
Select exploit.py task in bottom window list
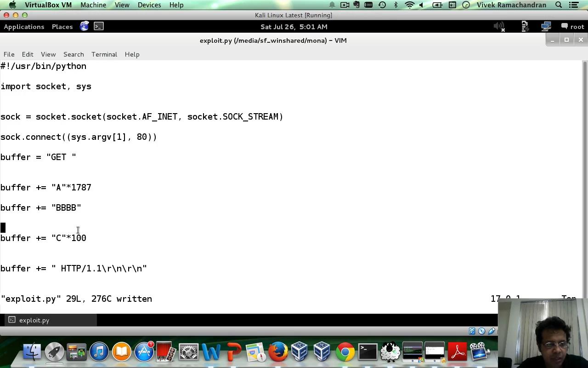(x=51, y=320)
